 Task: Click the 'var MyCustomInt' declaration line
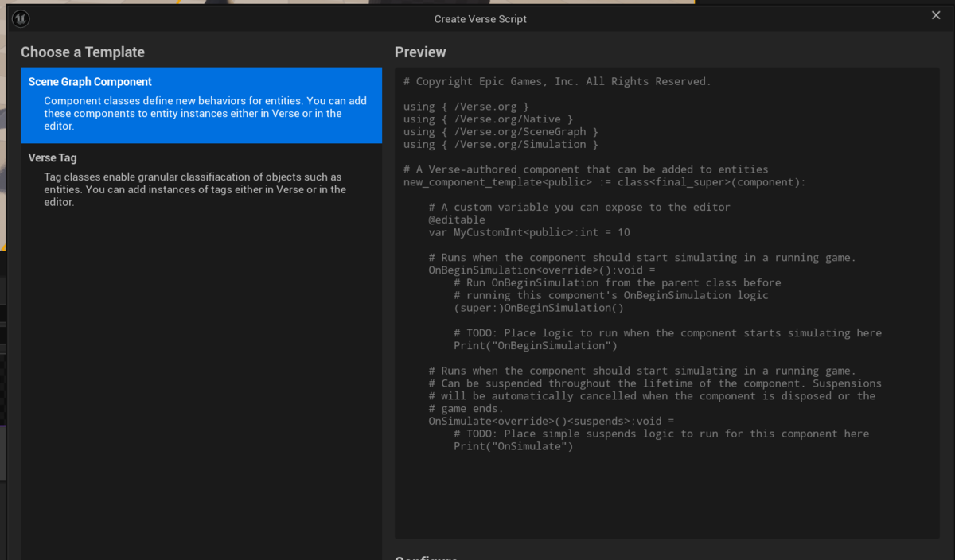coord(529,232)
